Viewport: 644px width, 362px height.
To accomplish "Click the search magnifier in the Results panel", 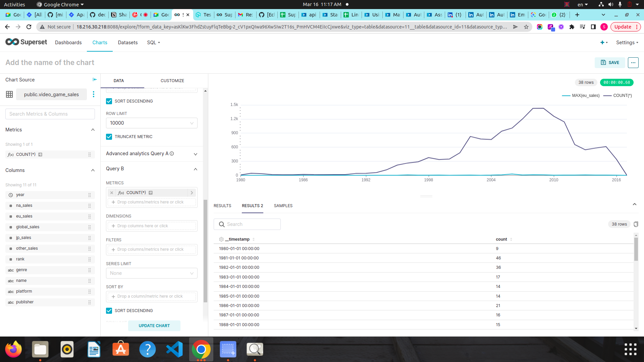I will point(221,224).
